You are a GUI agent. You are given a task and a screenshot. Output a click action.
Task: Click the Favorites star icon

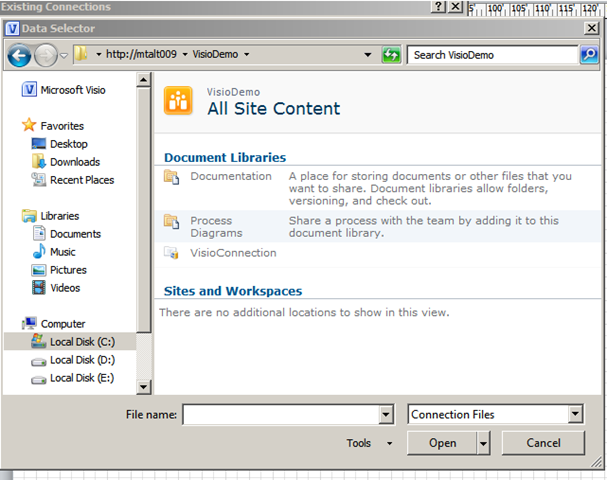[x=29, y=125]
